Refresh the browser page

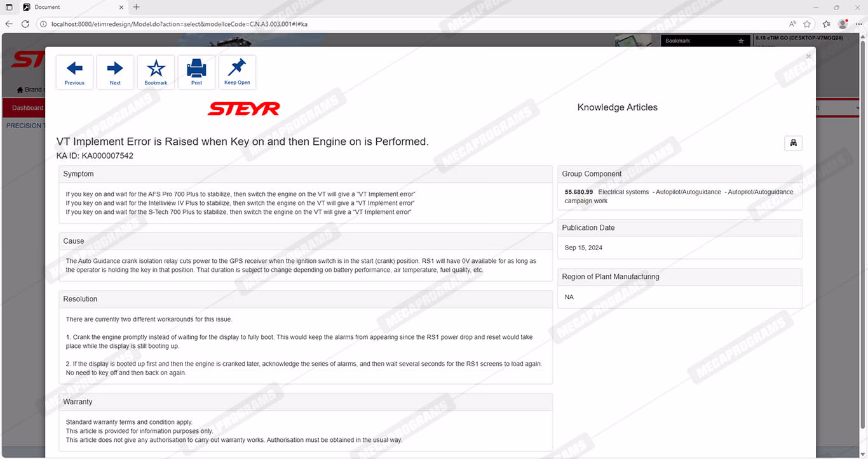(x=25, y=24)
